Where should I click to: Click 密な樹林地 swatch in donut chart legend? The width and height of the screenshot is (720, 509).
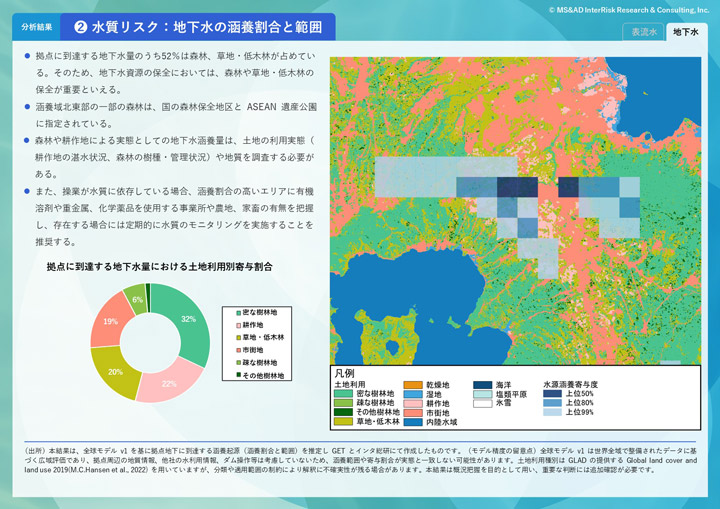tap(238, 313)
